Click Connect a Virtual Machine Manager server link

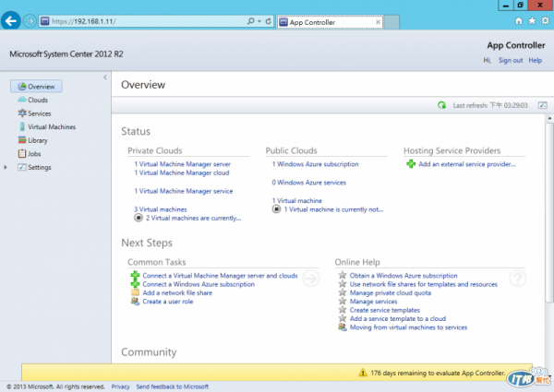click(220, 276)
